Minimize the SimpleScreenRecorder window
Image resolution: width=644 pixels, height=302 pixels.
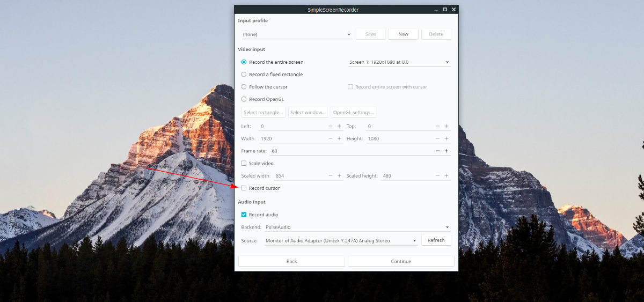tap(436, 10)
